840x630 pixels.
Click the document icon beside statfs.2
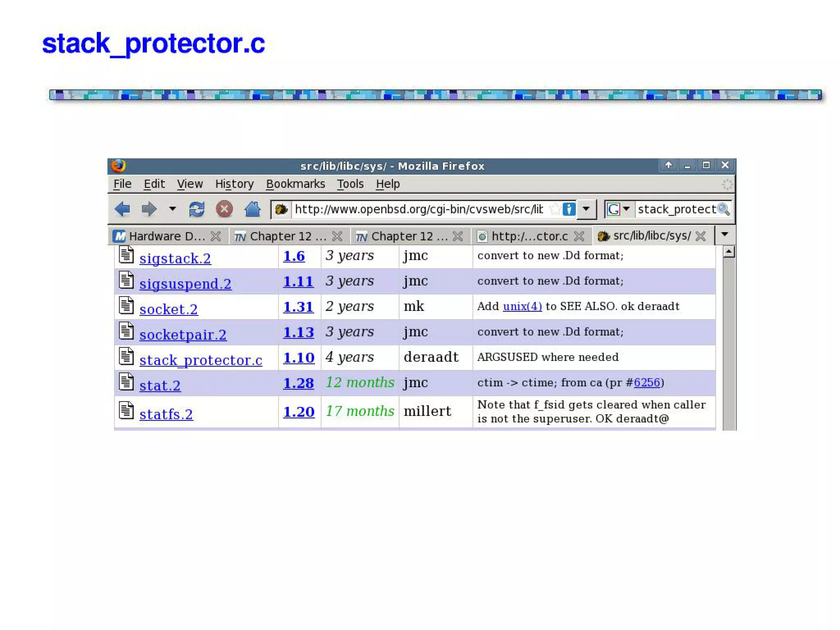(126, 410)
